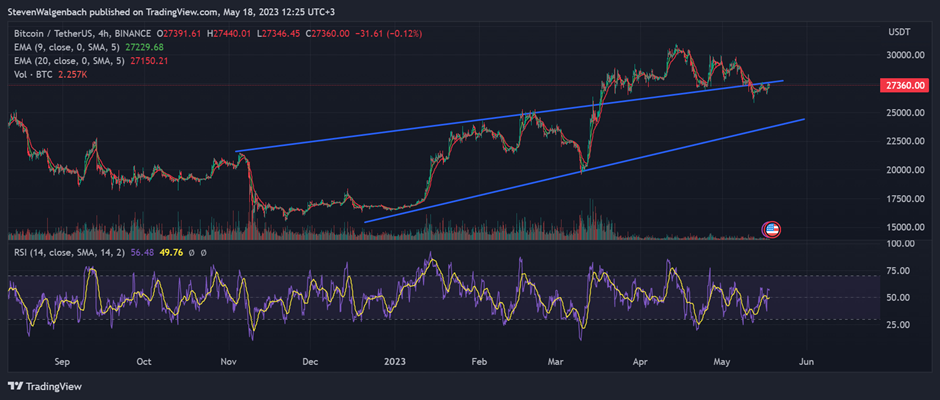The height and width of the screenshot is (400, 940).
Task: Click the Dec label on time axis
Action: (x=310, y=362)
